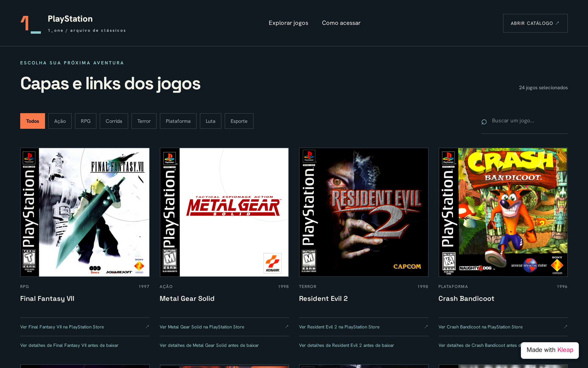Click the Capas e links dos jogos heading
The image size is (588, 368).
click(x=110, y=83)
